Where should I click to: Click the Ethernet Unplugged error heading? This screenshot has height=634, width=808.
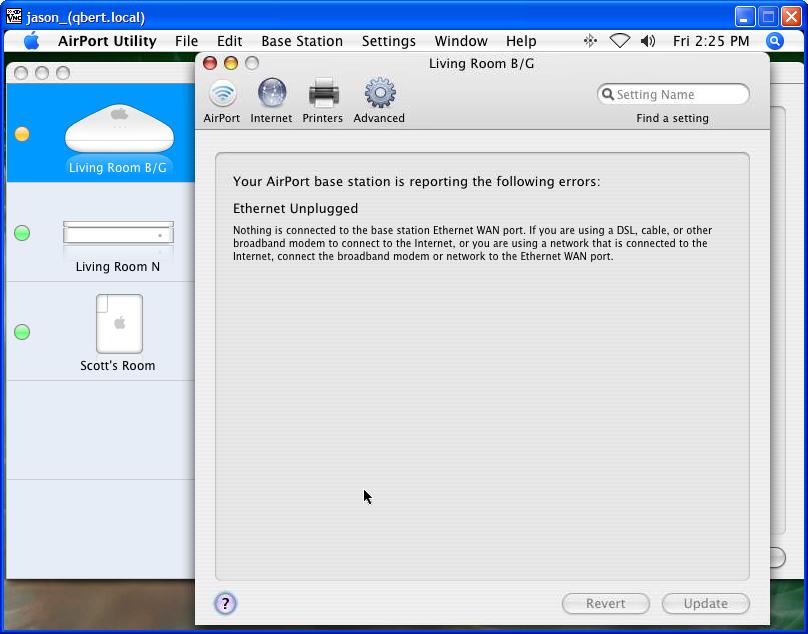coord(295,208)
